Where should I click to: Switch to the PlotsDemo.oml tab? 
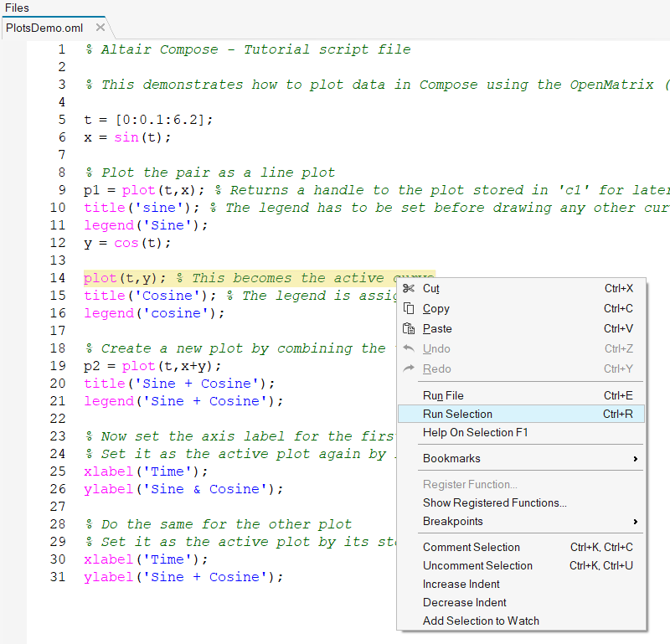[44, 28]
